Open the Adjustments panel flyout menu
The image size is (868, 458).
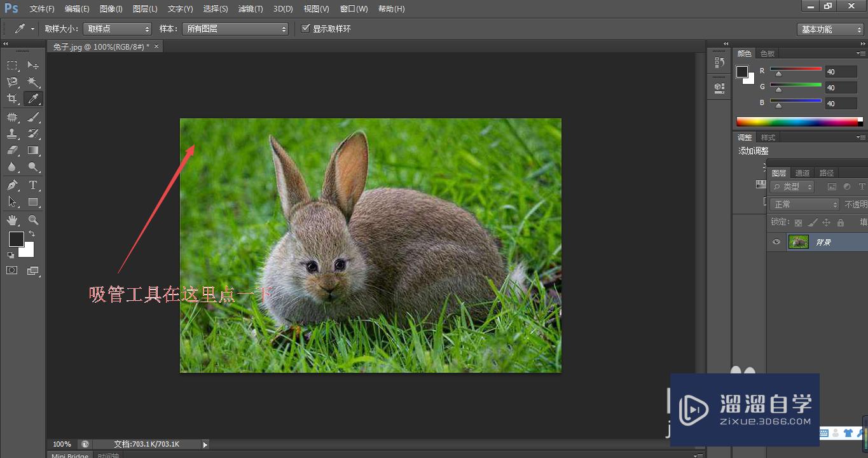[x=861, y=137]
